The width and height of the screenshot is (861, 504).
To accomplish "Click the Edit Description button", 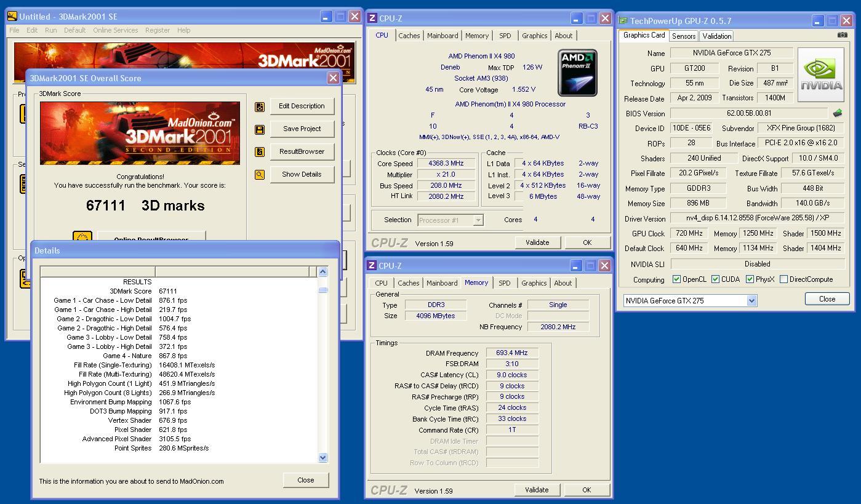I will click(x=302, y=106).
